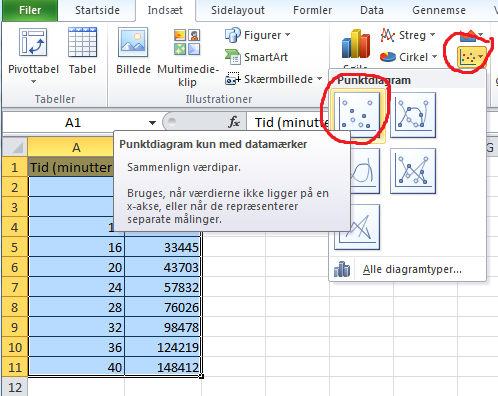The width and height of the screenshot is (498, 396).
Task: Open Multimedieklip clip art icon
Action: [187, 42]
